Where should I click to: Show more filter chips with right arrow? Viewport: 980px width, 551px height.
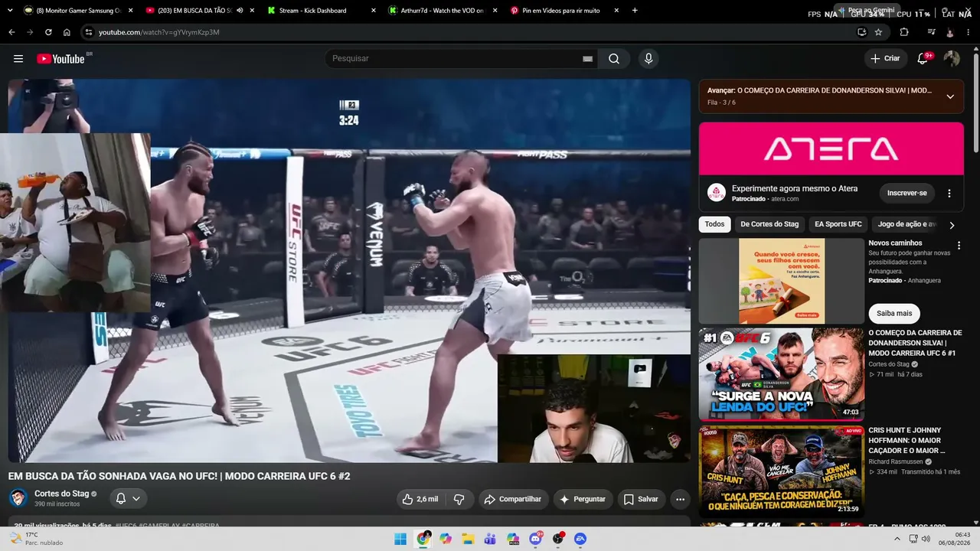(x=952, y=225)
